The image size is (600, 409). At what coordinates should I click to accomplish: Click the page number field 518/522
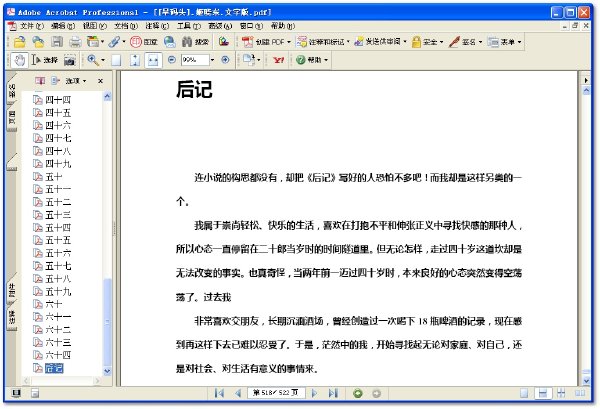[276, 393]
